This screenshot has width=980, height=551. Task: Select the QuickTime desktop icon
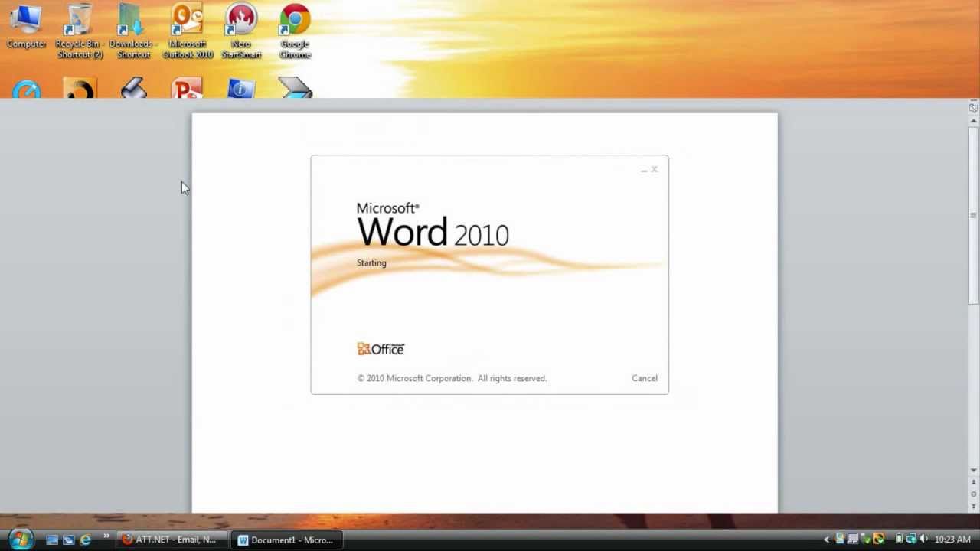[27, 89]
